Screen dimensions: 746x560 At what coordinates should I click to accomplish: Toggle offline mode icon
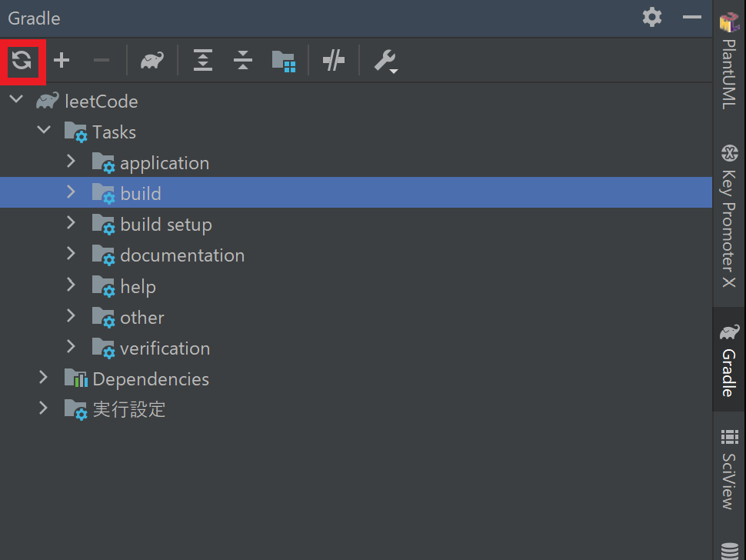click(334, 61)
